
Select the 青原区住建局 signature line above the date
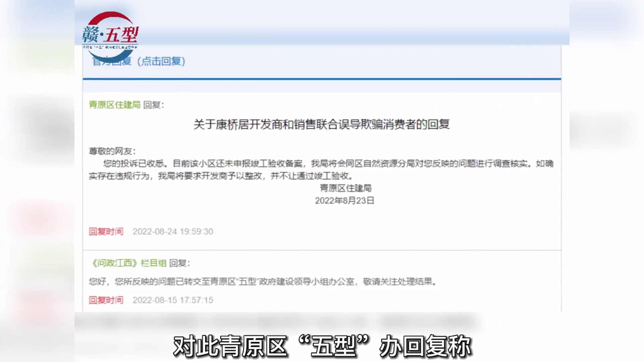[x=345, y=188]
